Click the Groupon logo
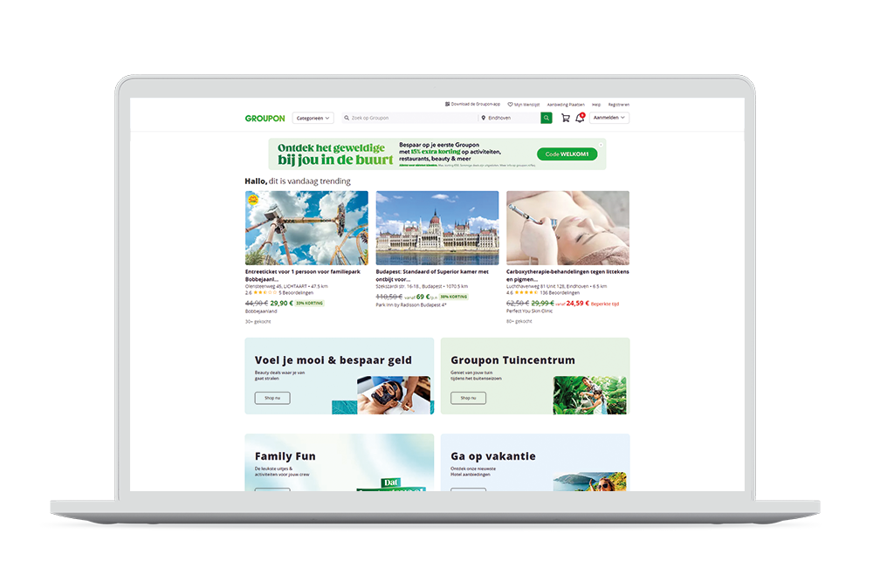The height and width of the screenshot is (588, 873). 265,118
